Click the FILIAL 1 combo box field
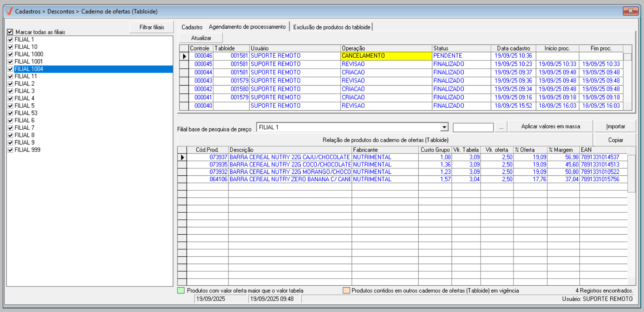 (x=348, y=127)
